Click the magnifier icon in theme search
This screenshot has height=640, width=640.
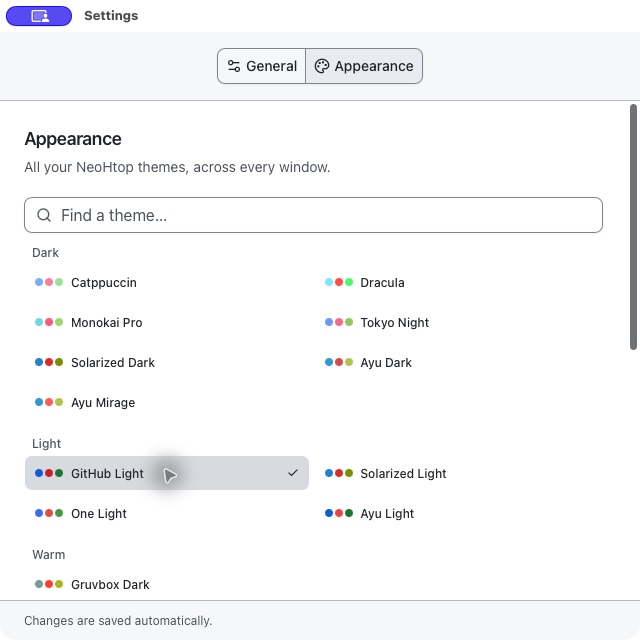click(44, 215)
